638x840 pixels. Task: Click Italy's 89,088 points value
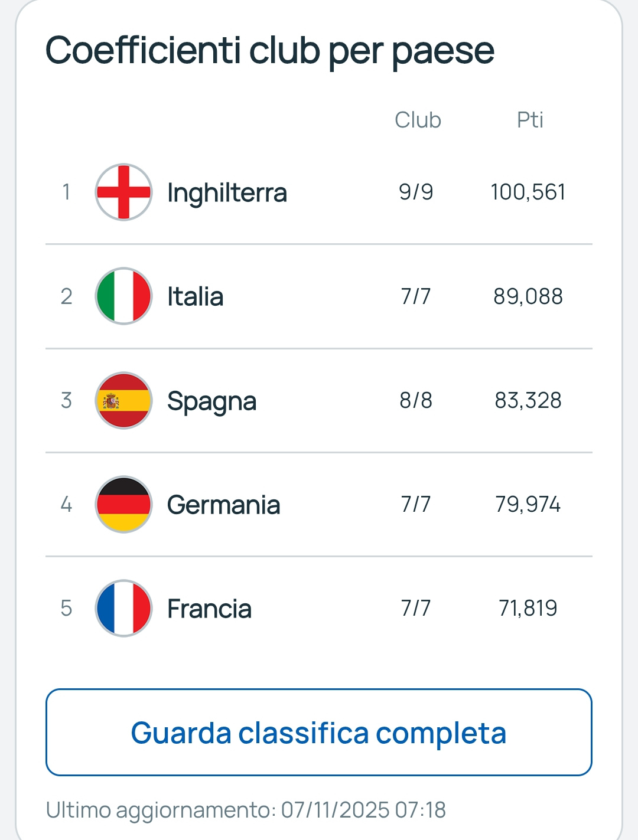[x=528, y=296]
